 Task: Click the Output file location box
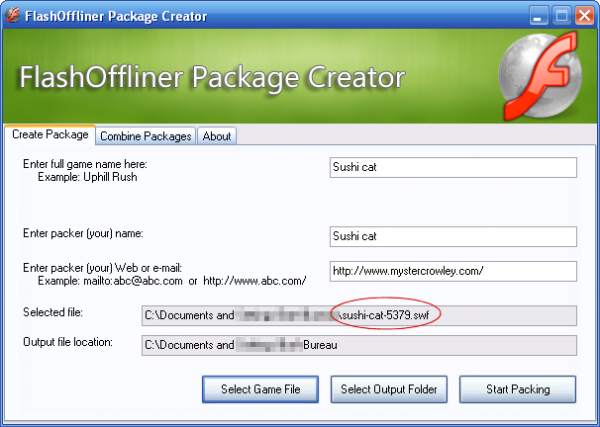coord(359,346)
